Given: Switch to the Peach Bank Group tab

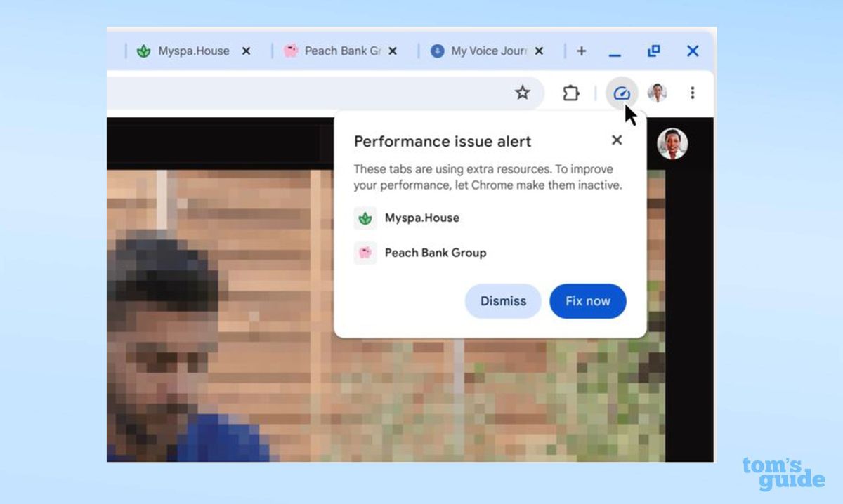Looking at the screenshot, I should pos(339,51).
